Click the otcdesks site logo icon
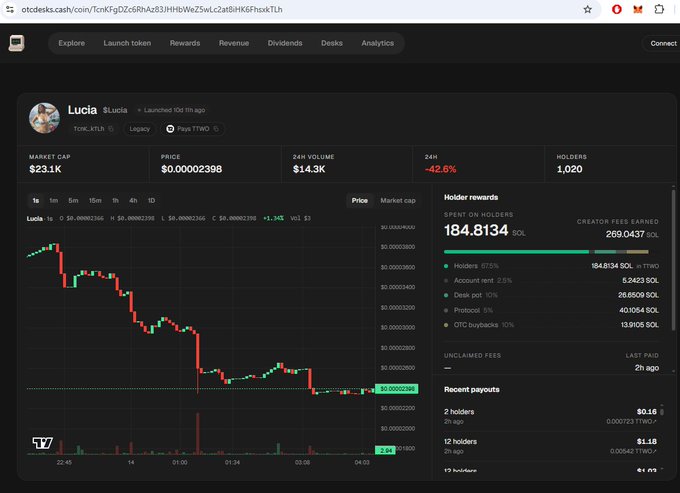The width and height of the screenshot is (680, 493). pyautogui.click(x=16, y=43)
